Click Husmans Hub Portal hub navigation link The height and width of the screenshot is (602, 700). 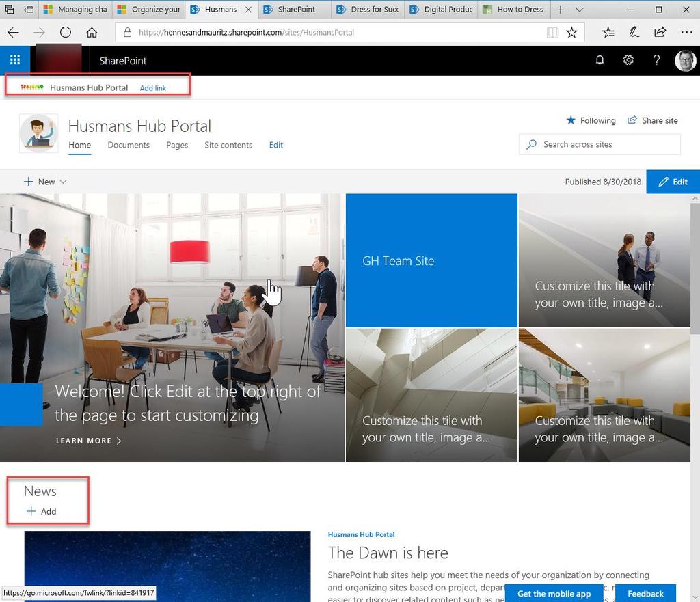click(x=89, y=87)
